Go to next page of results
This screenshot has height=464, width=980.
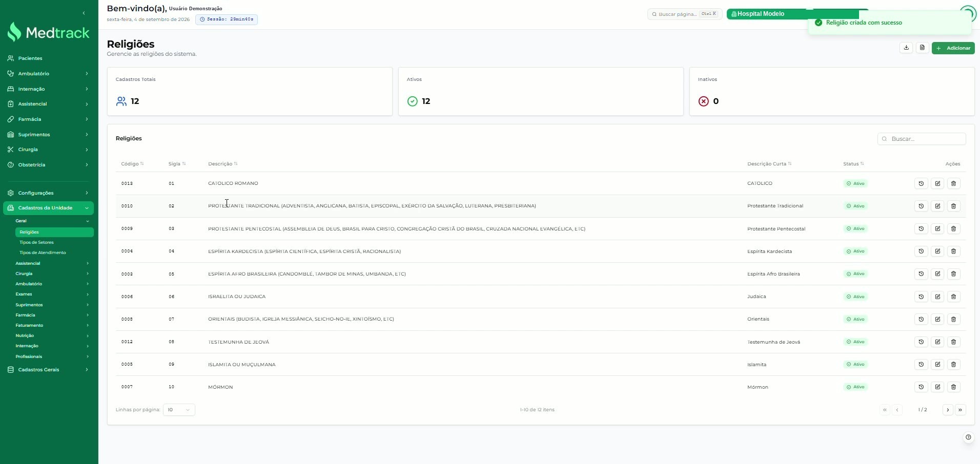click(948, 410)
